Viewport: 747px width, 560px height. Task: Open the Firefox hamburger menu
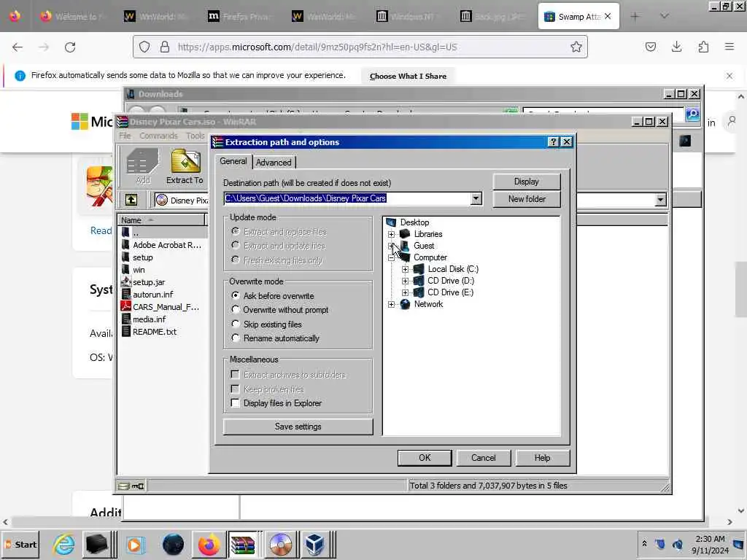click(729, 47)
